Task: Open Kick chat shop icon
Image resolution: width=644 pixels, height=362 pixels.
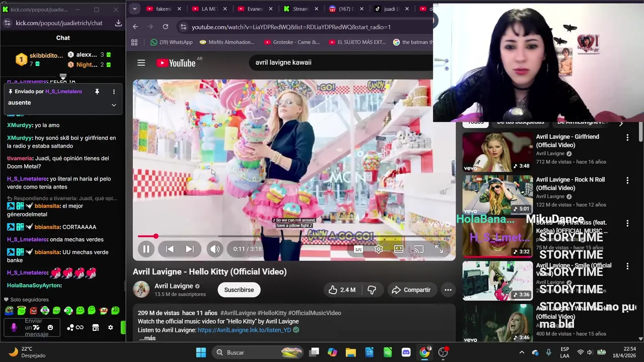Action: [x=96, y=328]
